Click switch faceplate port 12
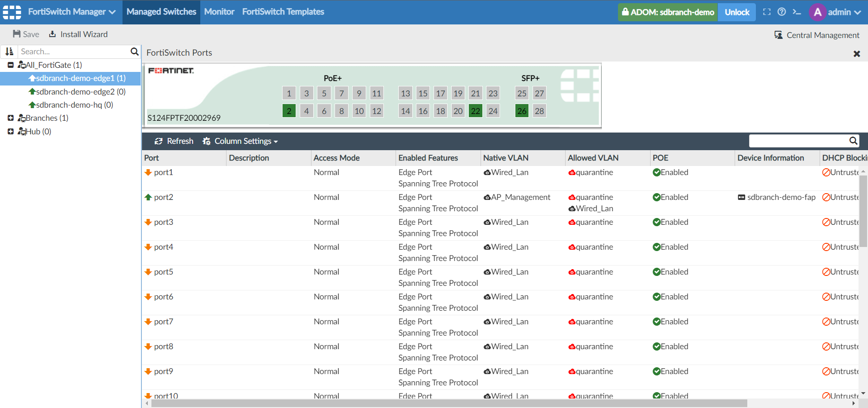The image size is (868, 408). tap(377, 111)
